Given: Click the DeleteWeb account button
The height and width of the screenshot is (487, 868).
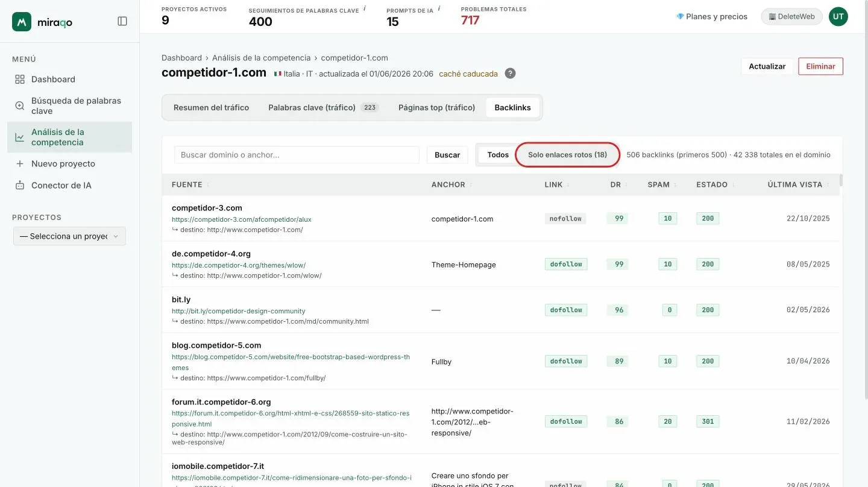Looking at the screenshot, I should [791, 17].
